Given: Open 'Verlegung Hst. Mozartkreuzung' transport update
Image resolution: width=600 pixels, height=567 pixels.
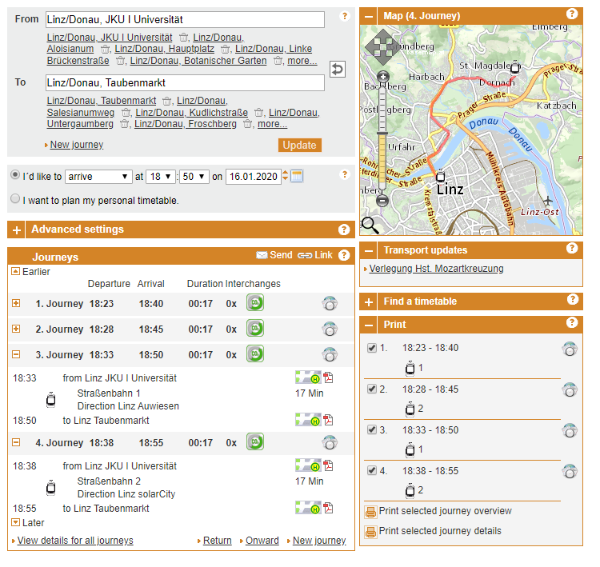Looking at the screenshot, I should click(436, 269).
